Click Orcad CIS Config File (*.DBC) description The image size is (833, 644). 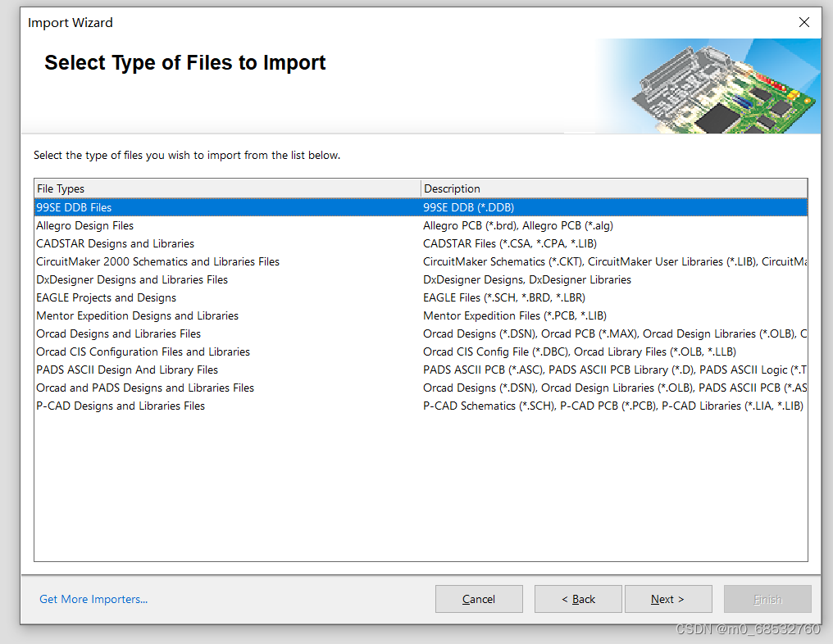(580, 352)
